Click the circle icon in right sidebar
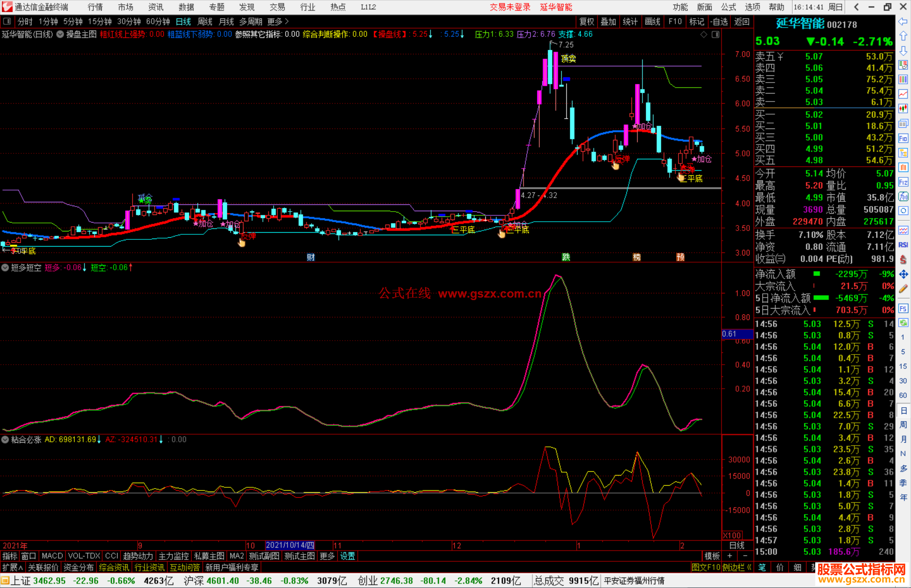The image size is (911, 588). click(903, 211)
